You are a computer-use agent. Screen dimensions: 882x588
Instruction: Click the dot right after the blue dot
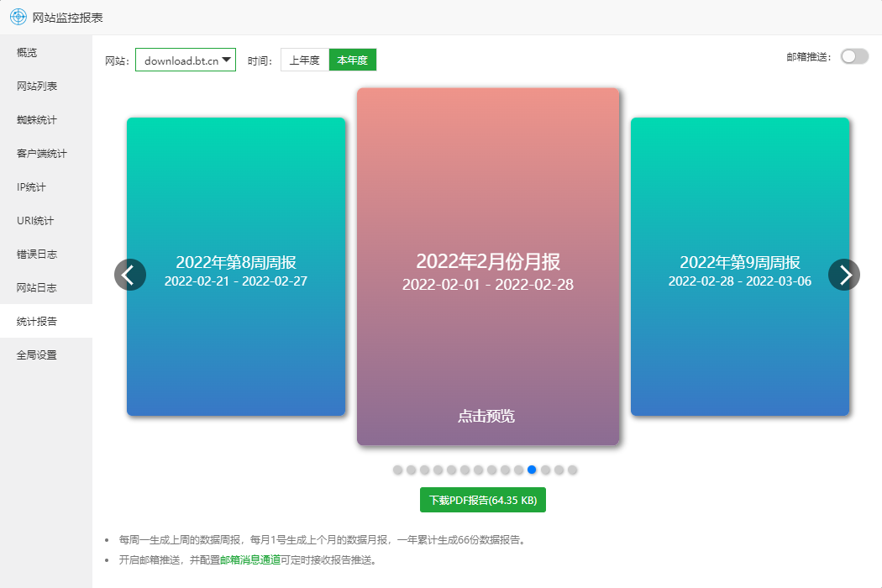[545, 470]
